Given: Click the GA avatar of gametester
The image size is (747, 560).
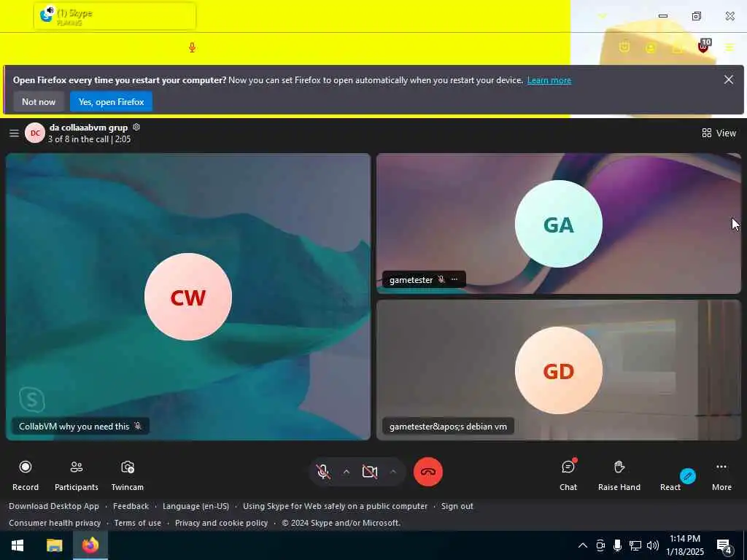Looking at the screenshot, I should click(x=558, y=224).
